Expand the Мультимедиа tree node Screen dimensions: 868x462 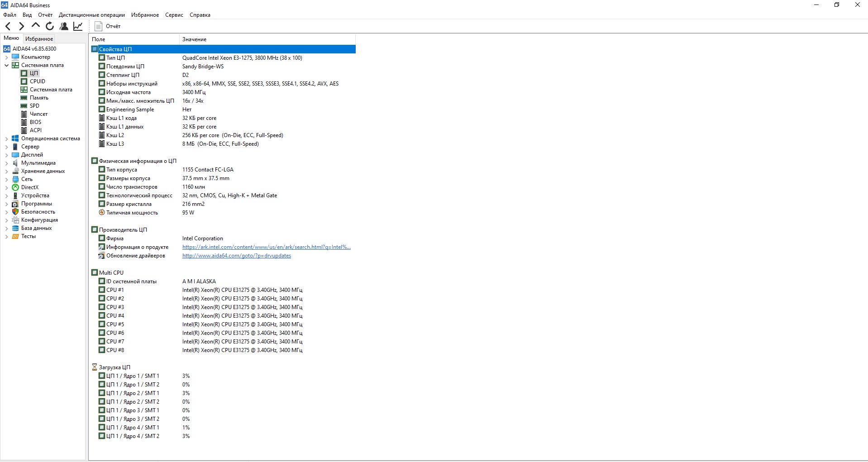(x=6, y=163)
